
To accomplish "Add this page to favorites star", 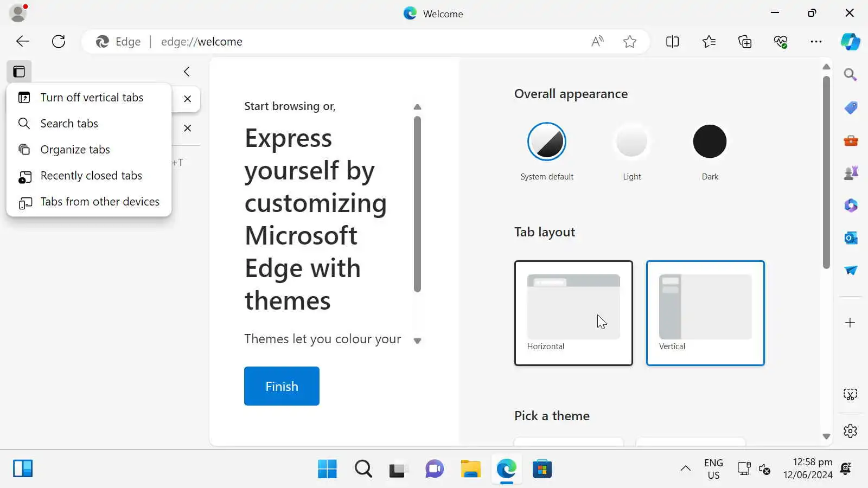I will pyautogui.click(x=630, y=42).
